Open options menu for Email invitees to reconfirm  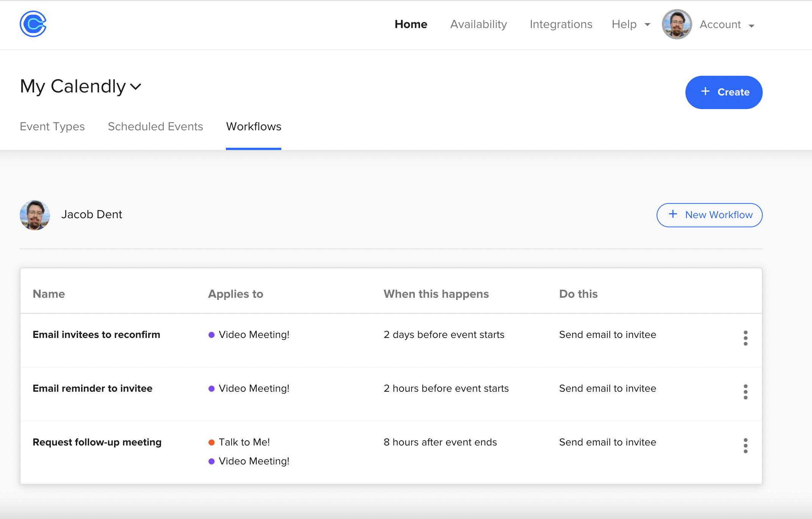[745, 338]
